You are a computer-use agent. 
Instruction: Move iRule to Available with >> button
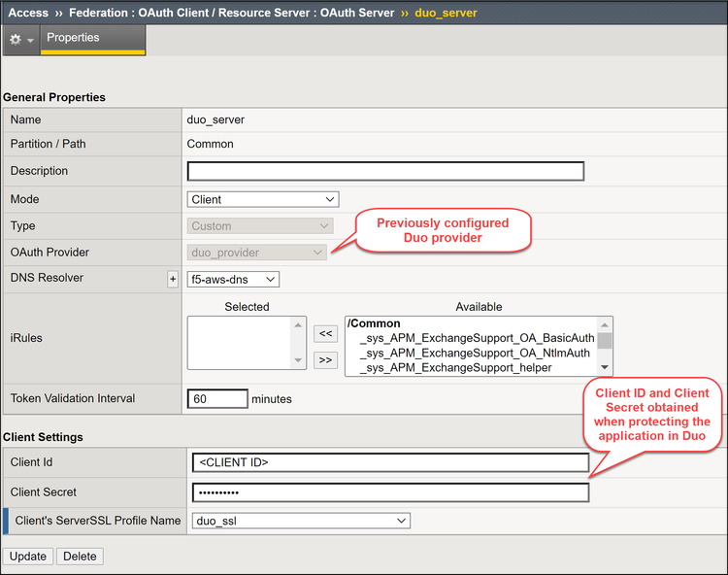click(x=325, y=359)
